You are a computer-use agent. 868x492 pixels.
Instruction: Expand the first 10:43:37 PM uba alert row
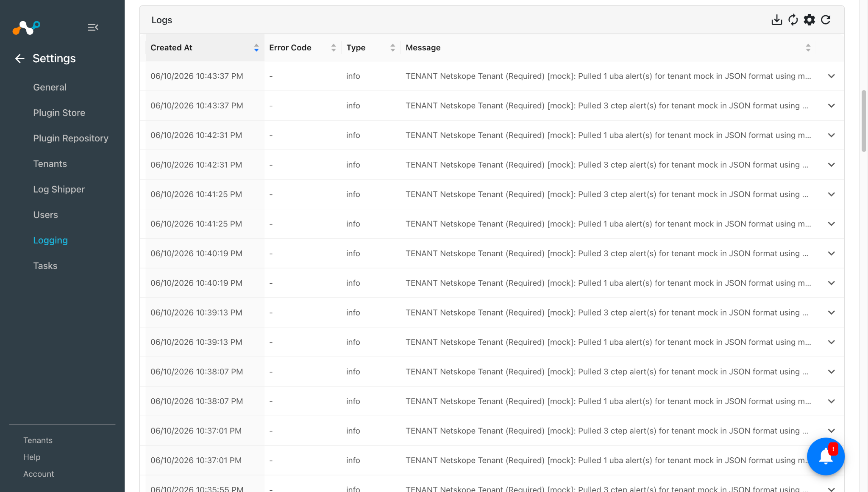[832, 76]
